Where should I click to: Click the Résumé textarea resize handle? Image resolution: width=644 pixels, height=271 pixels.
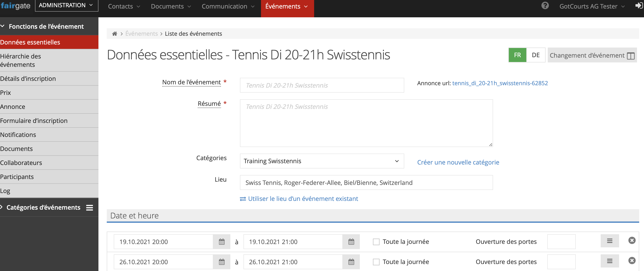pyautogui.click(x=490, y=145)
